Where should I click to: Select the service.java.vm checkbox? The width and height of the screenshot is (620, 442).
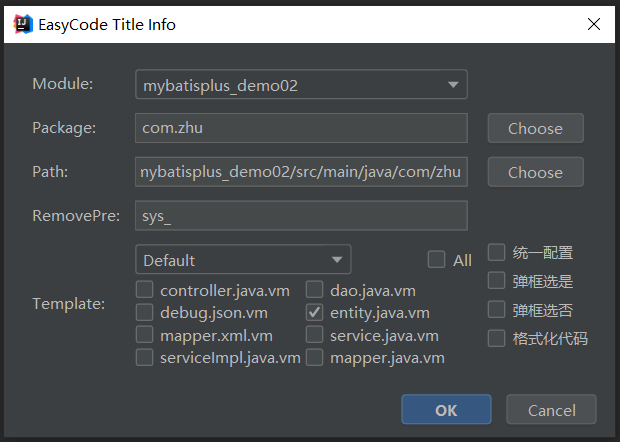[314, 335]
